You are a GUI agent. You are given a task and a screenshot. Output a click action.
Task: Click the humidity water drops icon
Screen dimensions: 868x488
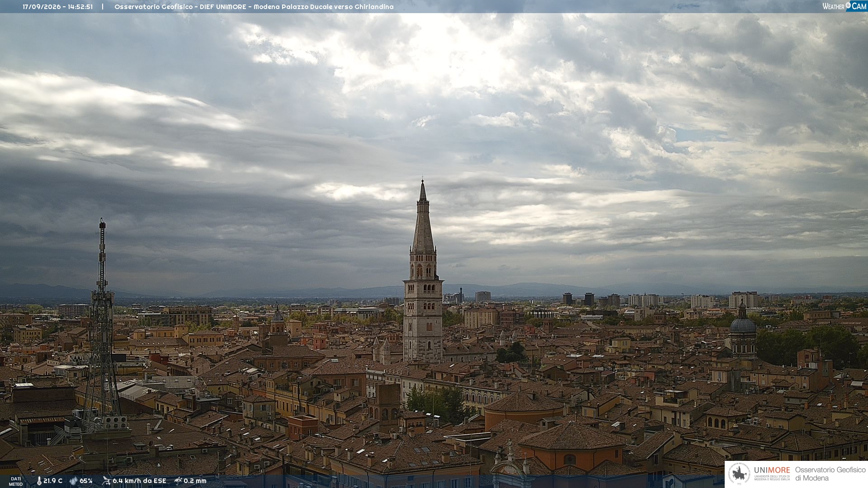pos(73,481)
